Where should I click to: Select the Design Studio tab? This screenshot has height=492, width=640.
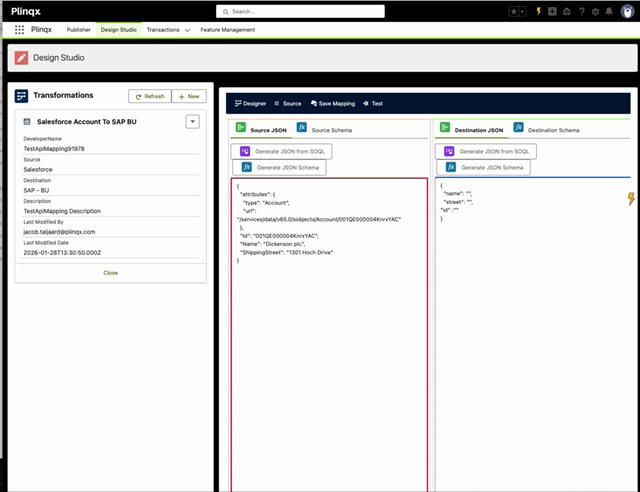(118, 30)
